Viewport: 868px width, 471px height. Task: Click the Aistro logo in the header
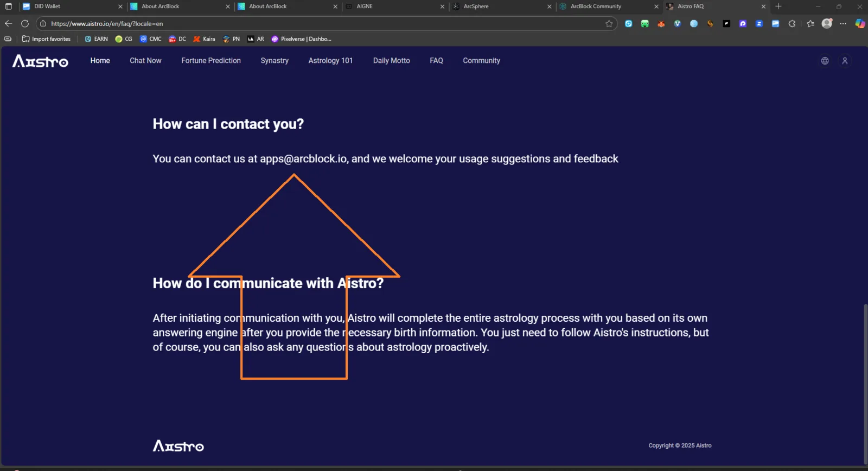(x=40, y=61)
